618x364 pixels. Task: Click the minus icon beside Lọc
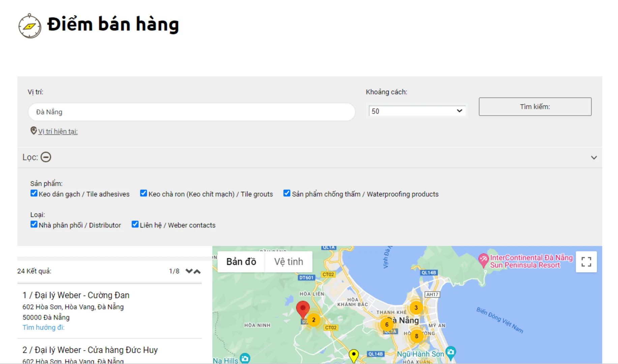46,157
